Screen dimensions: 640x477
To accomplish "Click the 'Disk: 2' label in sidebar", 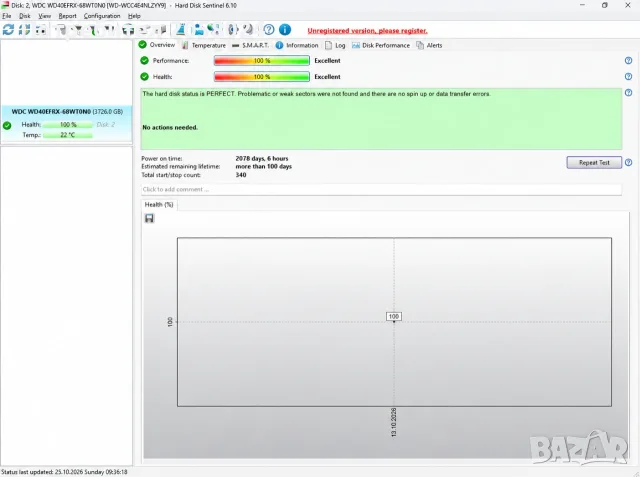I will tap(106, 124).
